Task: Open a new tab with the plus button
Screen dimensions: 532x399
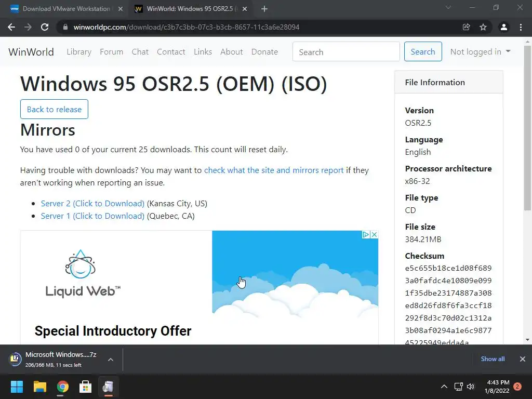Action: coord(264,9)
